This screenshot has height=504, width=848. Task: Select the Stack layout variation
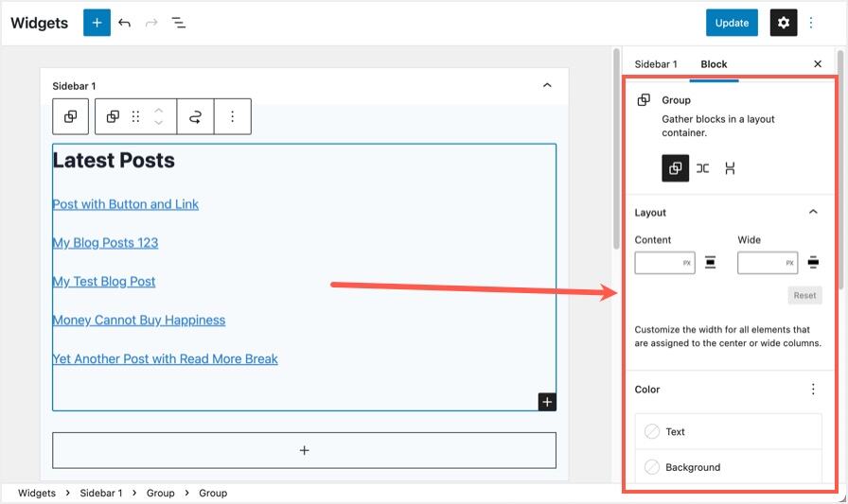pos(730,168)
